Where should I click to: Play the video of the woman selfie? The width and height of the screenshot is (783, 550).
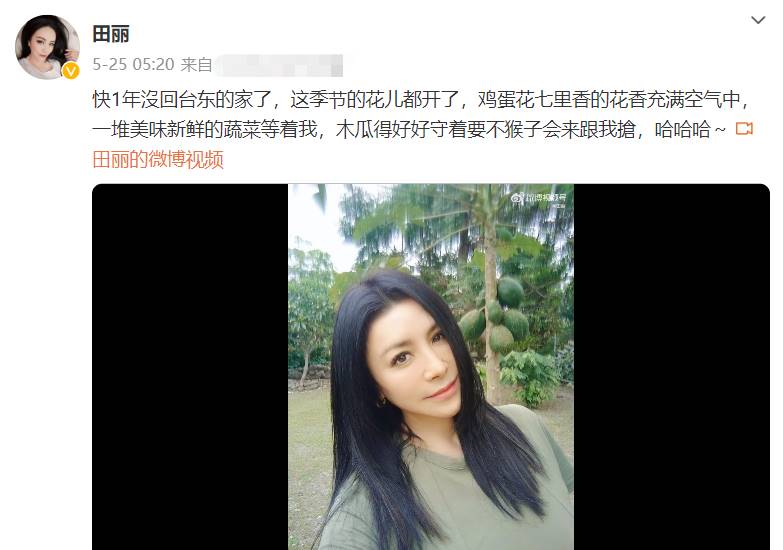point(430,367)
